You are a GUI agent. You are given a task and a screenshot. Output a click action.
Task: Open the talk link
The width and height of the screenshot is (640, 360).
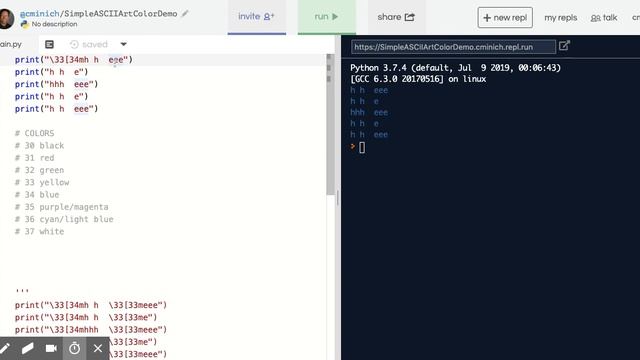click(x=604, y=18)
